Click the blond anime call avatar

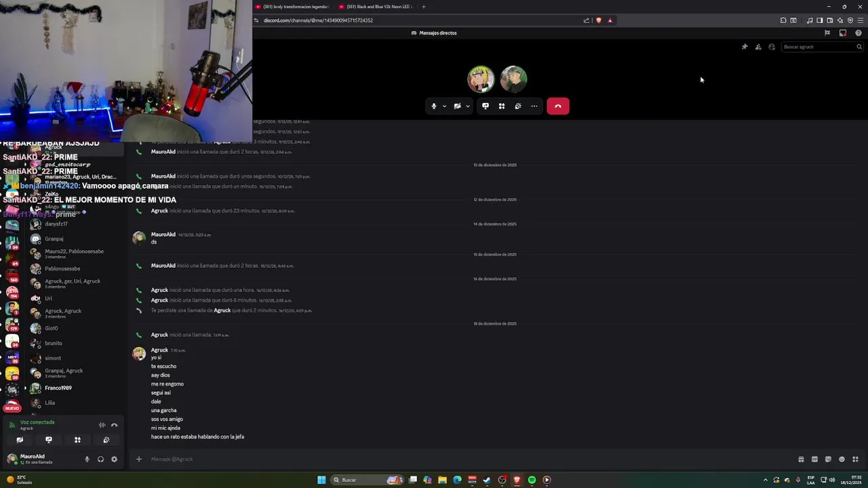click(x=481, y=79)
